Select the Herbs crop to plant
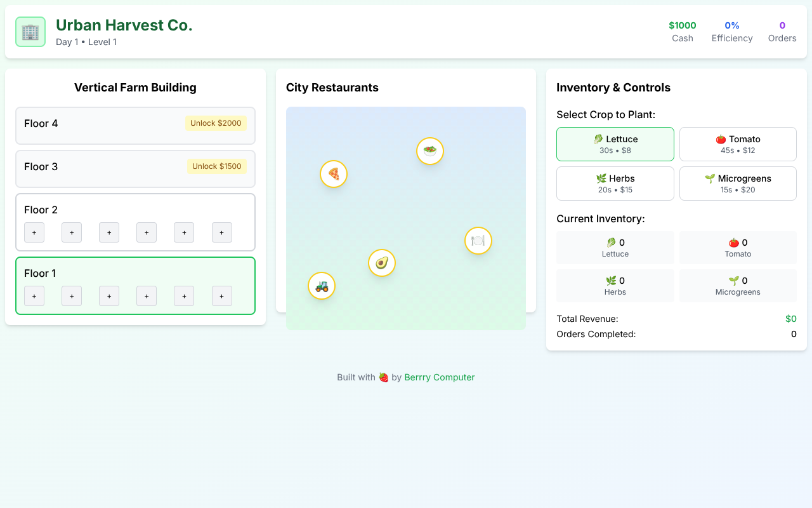Image resolution: width=812 pixels, height=508 pixels. [615, 184]
